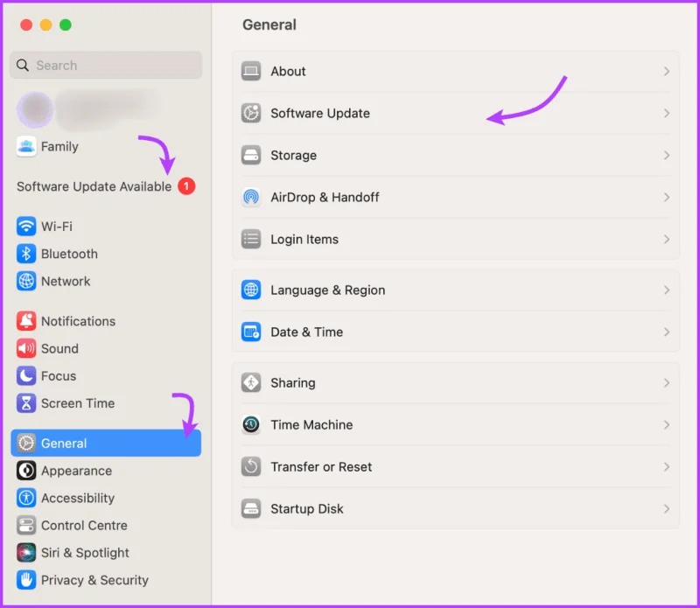This screenshot has height=608, width=700.
Task: Click the Language & Region chevron
Action: point(667,290)
